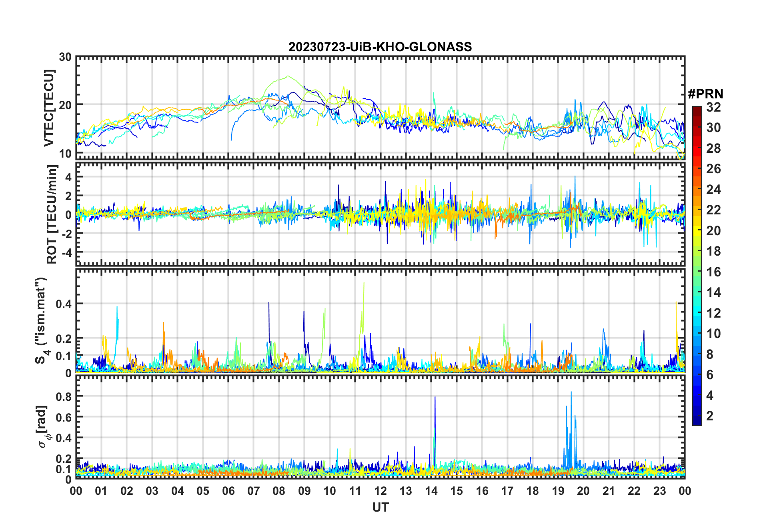This screenshot has width=761, height=532.
Task: Click the S4 ("ism.mat") axis label
Action: [42, 321]
